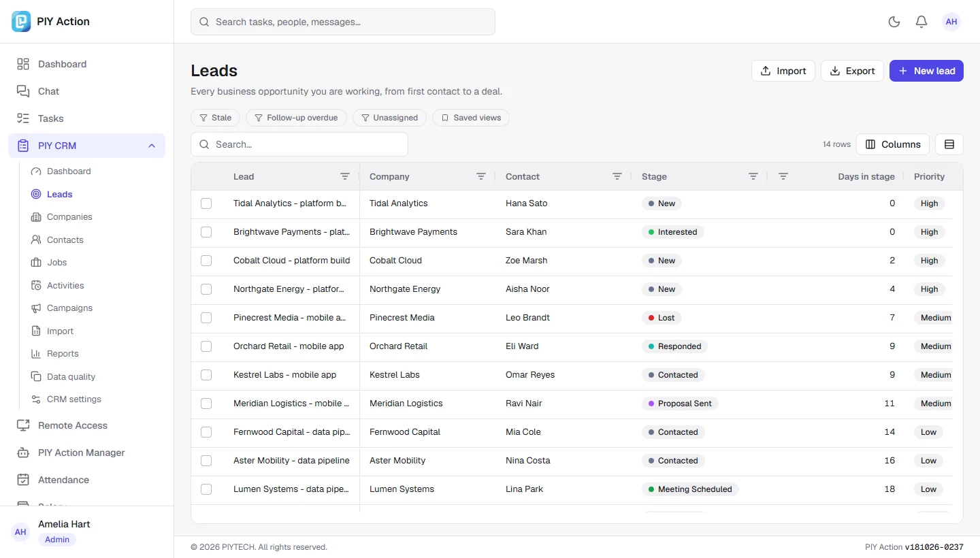Click the Attendance calendar-check icon
The width and height of the screenshot is (980, 558).
[x=23, y=480]
